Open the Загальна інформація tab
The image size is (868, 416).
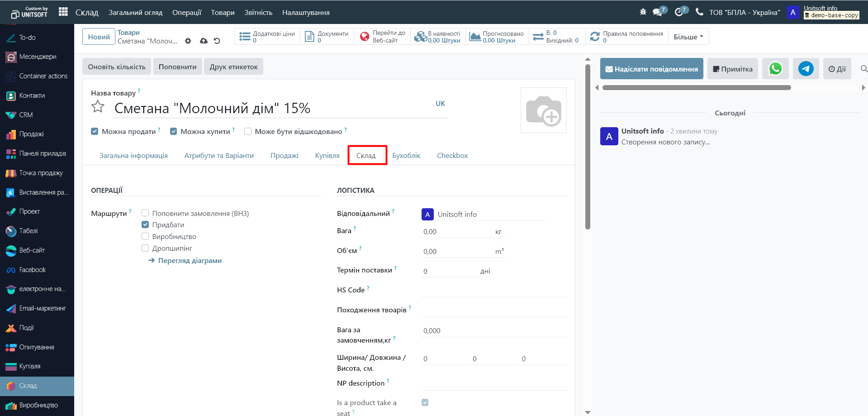[133, 155]
